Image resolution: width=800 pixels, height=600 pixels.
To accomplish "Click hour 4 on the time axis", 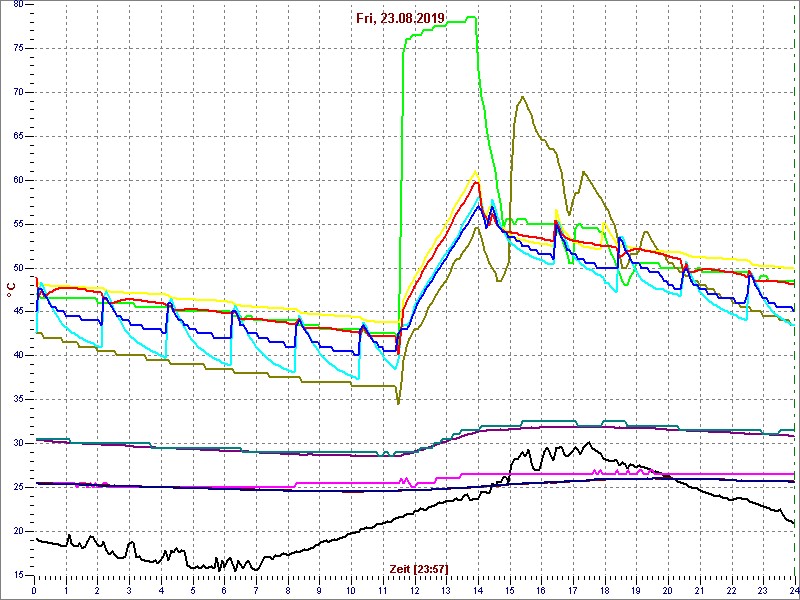I will tap(161, 589).
